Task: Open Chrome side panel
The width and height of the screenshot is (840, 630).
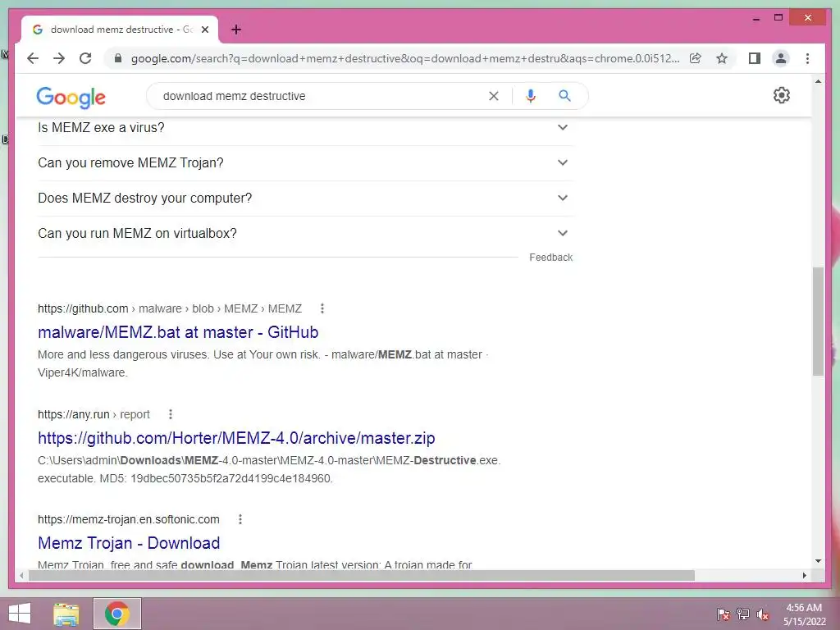Action: 755,58
